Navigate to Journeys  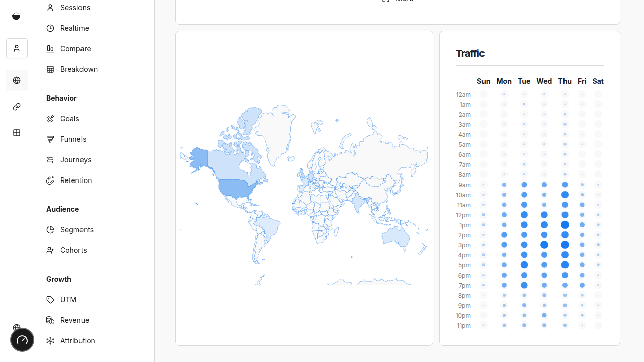coord(75,160)
